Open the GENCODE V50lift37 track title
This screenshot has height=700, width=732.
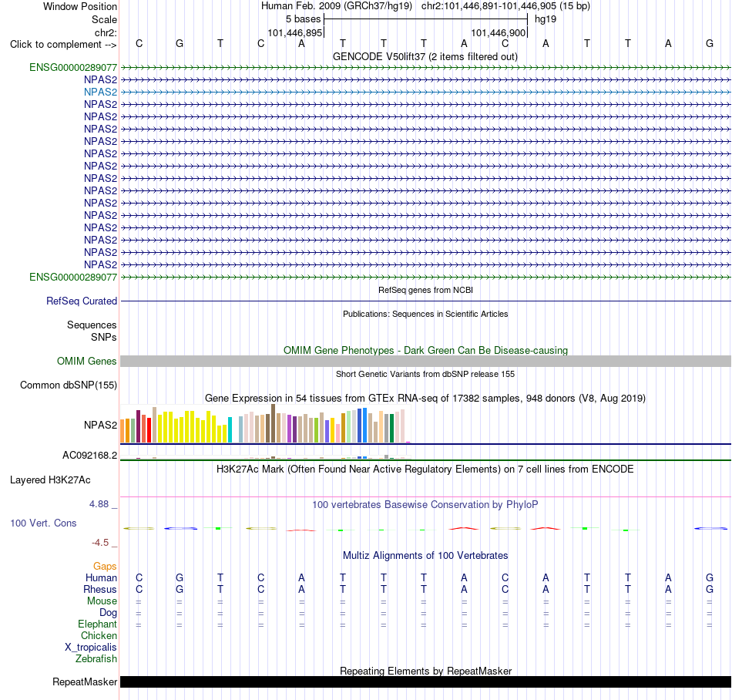425,56
